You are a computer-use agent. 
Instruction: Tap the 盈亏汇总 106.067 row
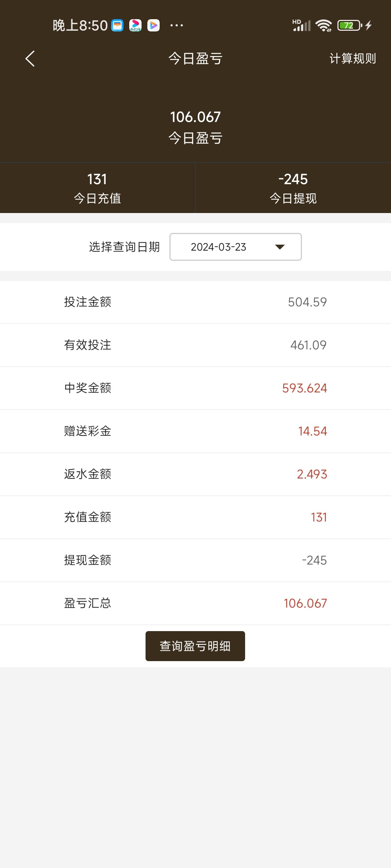195,603
